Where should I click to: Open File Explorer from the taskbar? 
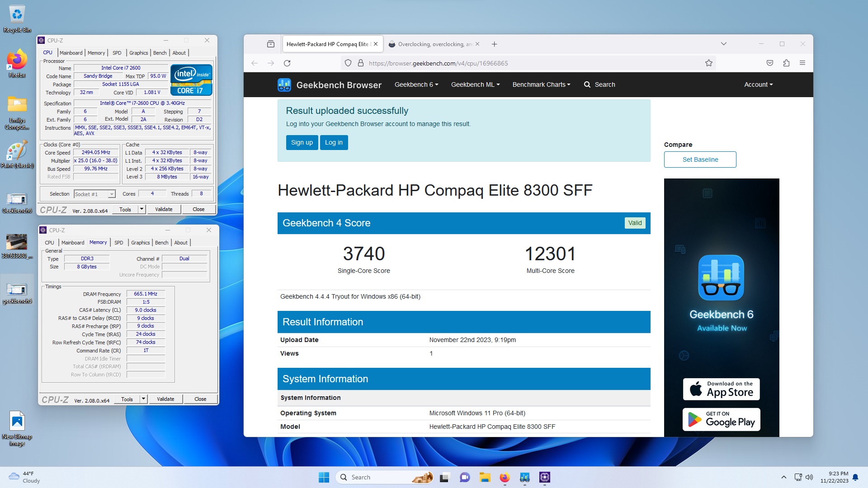click(x=485, y=477)
